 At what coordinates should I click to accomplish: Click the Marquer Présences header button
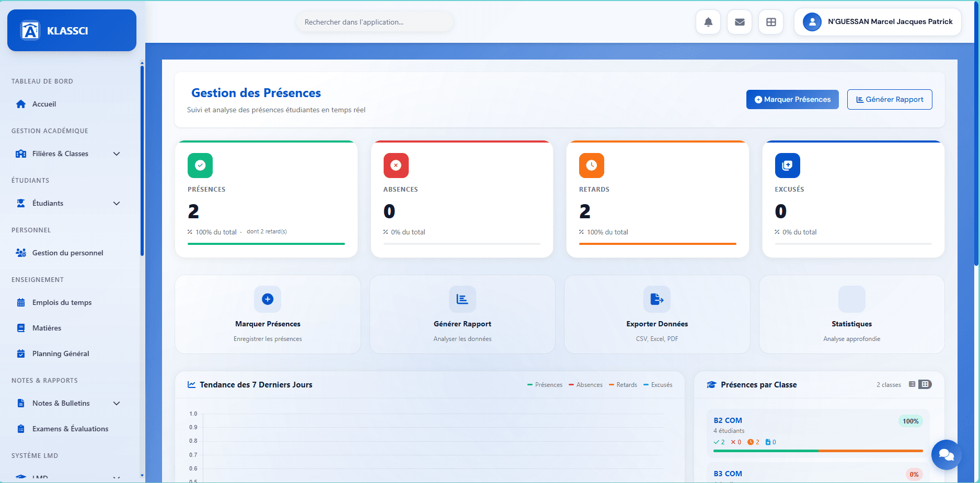pyautogui.click(x=792, y=99)
